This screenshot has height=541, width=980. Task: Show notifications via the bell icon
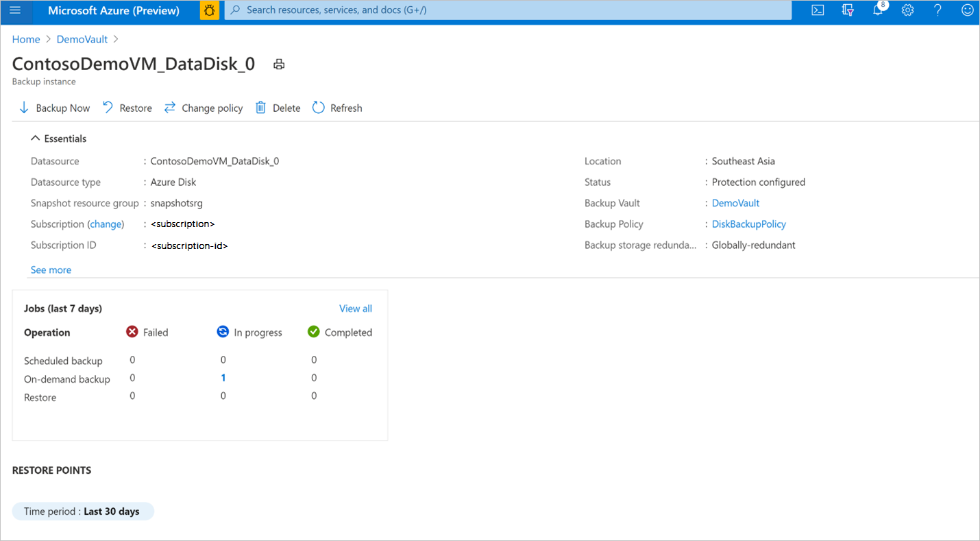point(878,10)
